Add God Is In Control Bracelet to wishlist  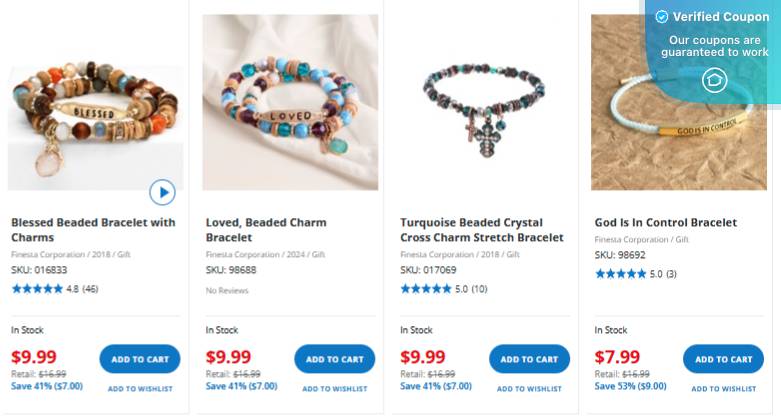click(723, 389)
